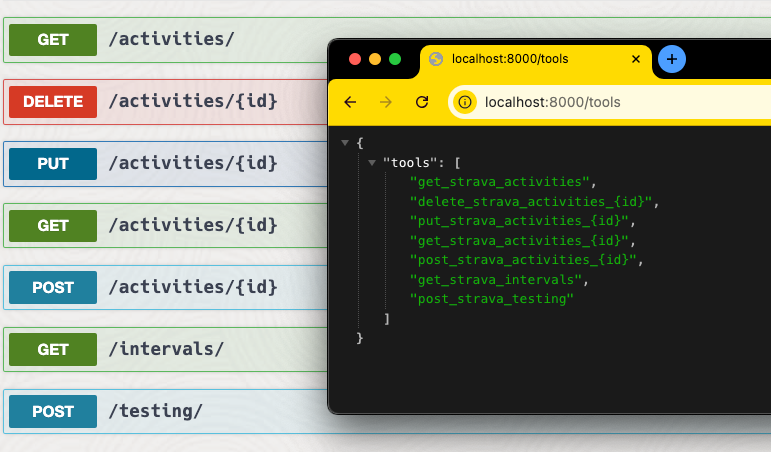Click the red close window button
Screen dimensions: 771x452
click(355, 60)
